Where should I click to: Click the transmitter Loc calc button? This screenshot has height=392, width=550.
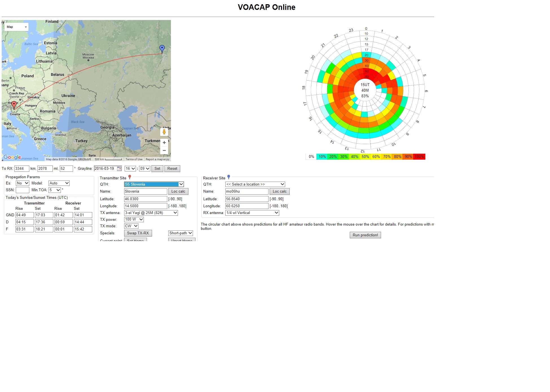click(x=178, y=191)
